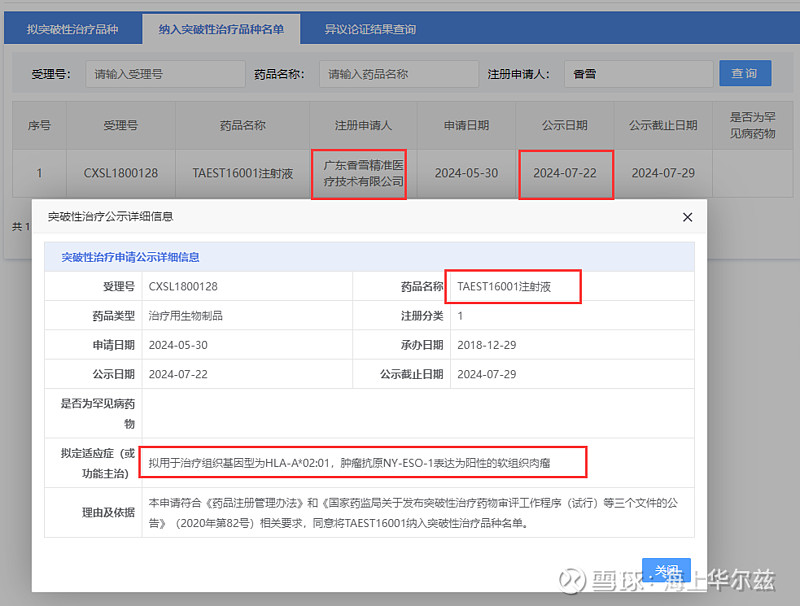Switch to the 拟突破性治疗品种 tab
Viewport: 800px width, 606px height.
tap(72, 29)
